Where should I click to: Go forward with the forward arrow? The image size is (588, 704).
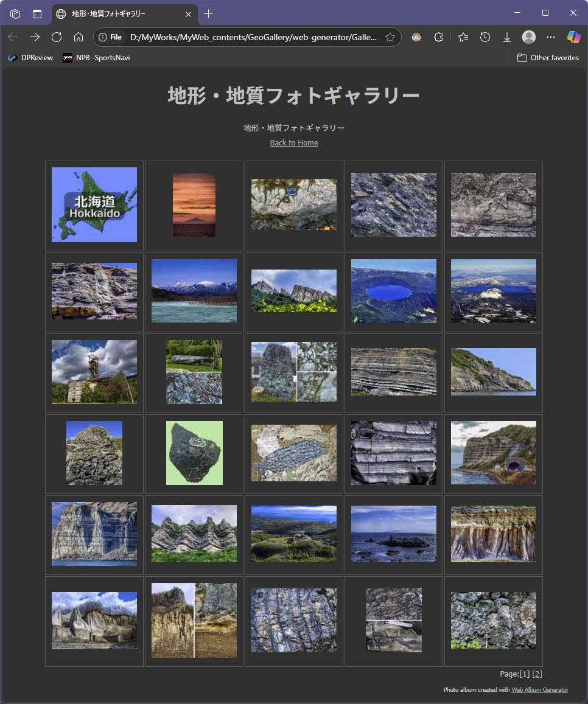coord(35,37)
